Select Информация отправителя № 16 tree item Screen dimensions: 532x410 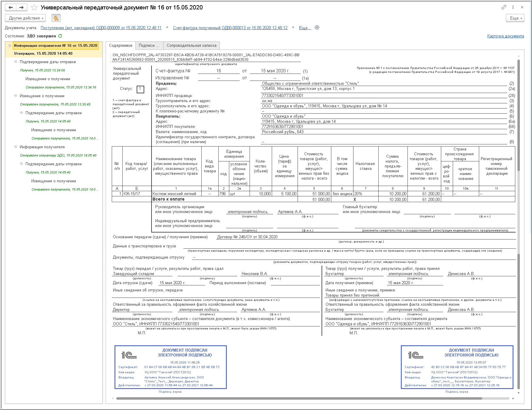point(56,46)
